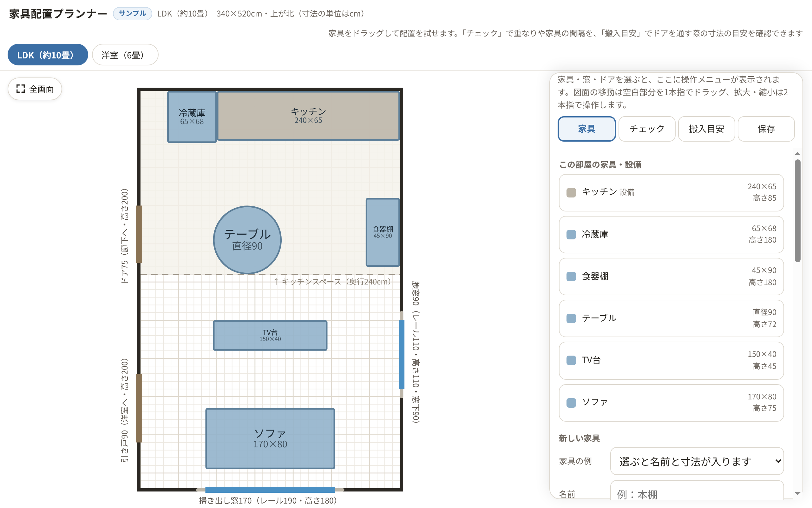812x508 pixels.
Task: Open the 搬入目安 tab
Action: 706,129
